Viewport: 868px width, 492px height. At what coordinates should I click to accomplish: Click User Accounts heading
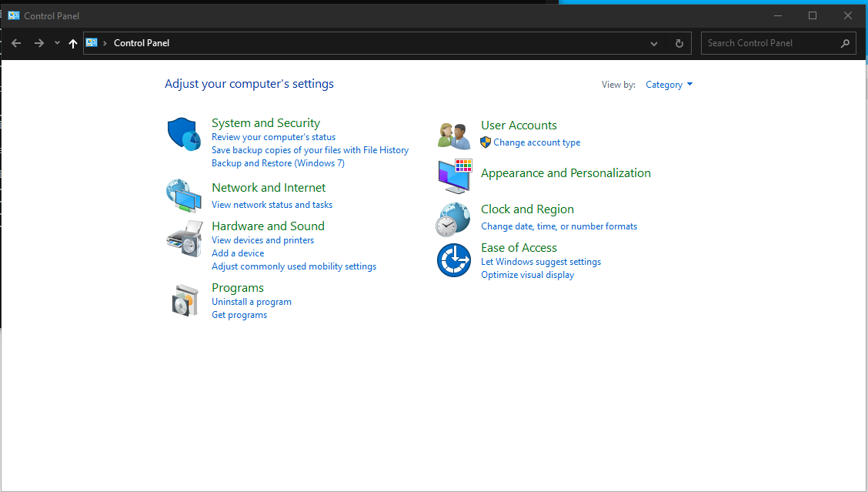tap(519, 126)
